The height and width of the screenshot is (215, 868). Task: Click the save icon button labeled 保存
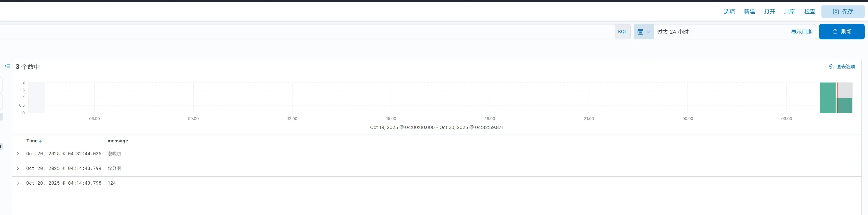843,11
